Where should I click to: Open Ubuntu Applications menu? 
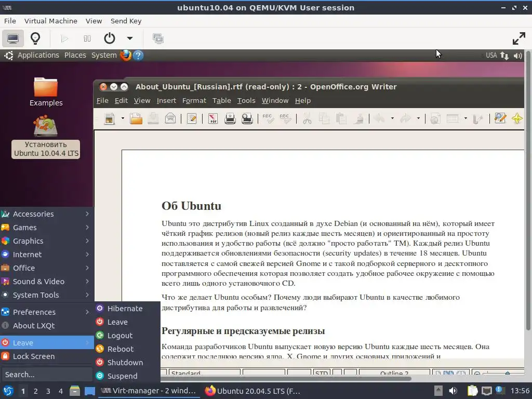pyautogui.click(x=38, y=55)
